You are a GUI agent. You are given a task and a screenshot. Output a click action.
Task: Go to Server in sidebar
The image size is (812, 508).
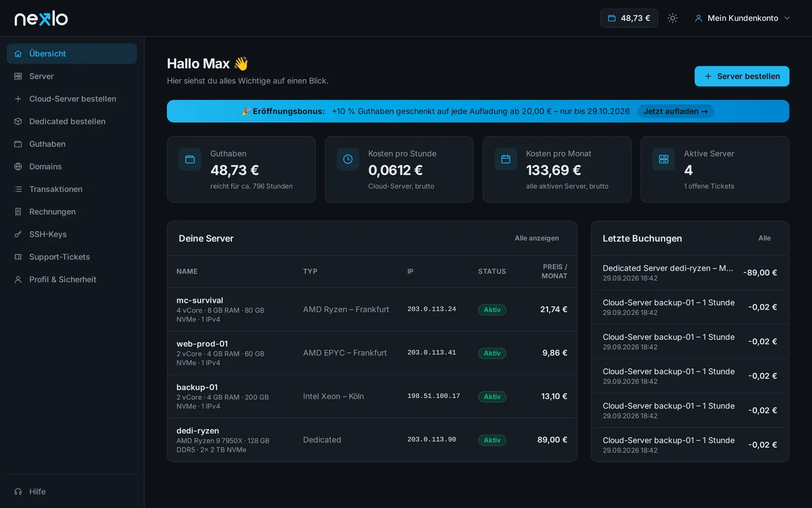coord(72,76)
